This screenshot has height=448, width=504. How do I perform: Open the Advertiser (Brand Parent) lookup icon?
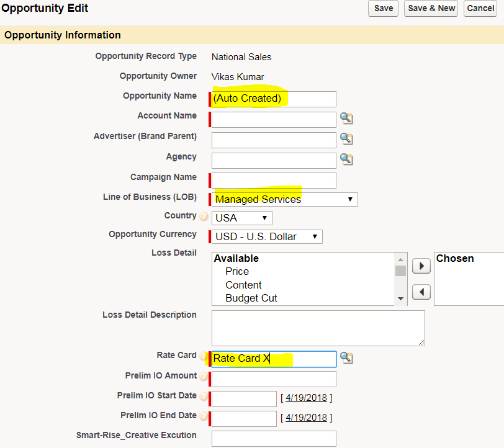point(346,139)
